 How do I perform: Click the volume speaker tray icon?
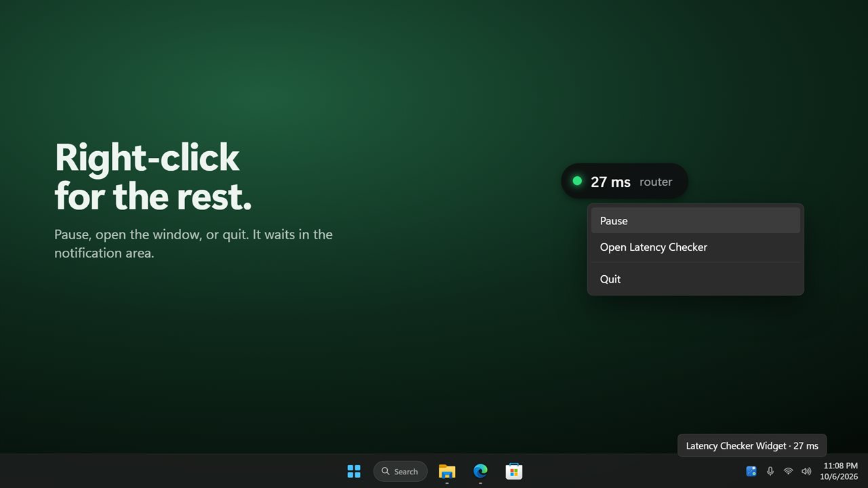point(806,471)
